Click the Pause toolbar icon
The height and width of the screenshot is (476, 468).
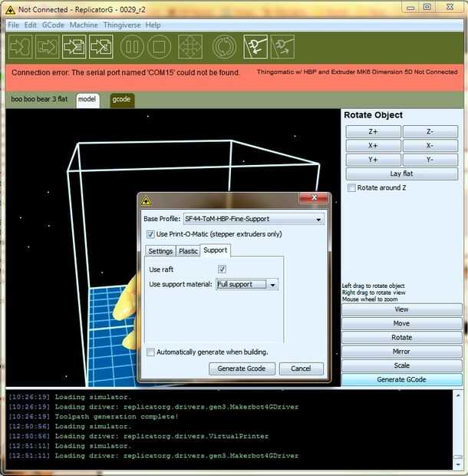tap(132, 47)
